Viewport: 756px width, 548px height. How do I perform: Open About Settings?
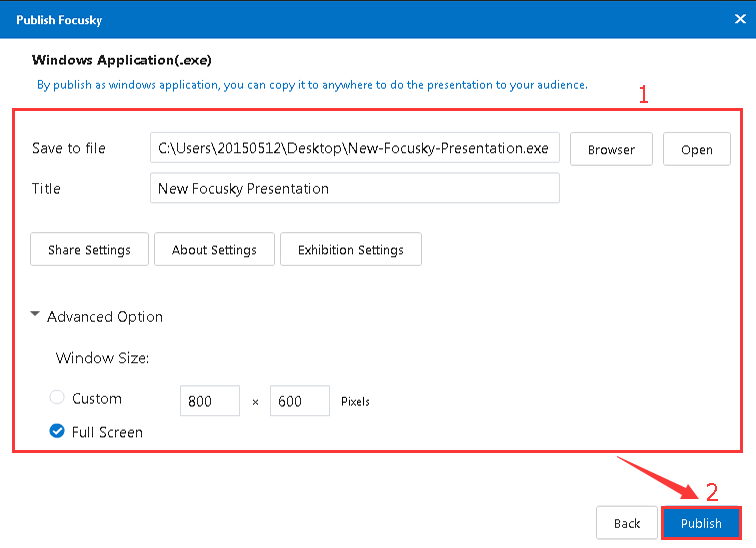pos(214,249)
